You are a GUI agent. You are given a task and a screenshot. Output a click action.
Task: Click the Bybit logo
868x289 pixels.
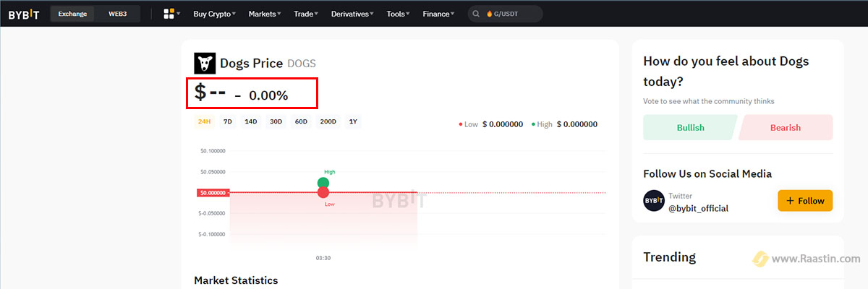tap(24, 14)
